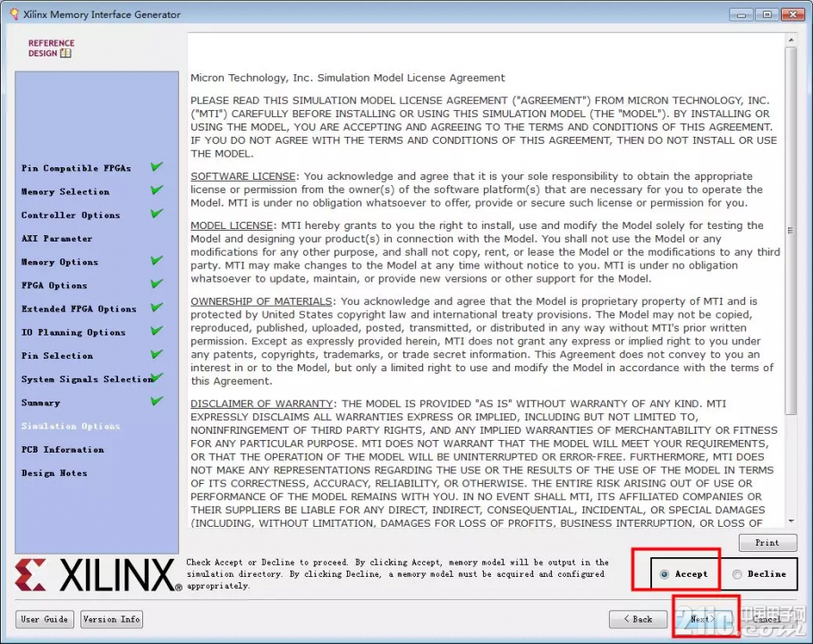Show Version Info
813x644 pixels.
point(112,619)
